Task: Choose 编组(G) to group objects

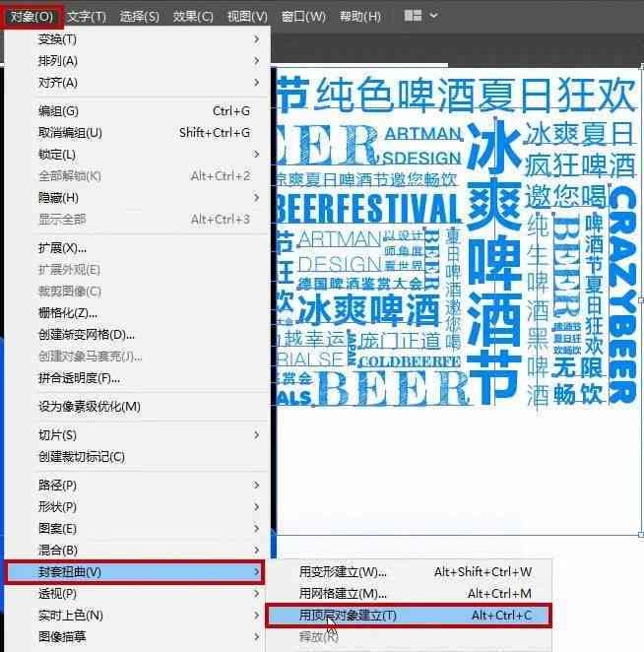Action: pos(58,111)
